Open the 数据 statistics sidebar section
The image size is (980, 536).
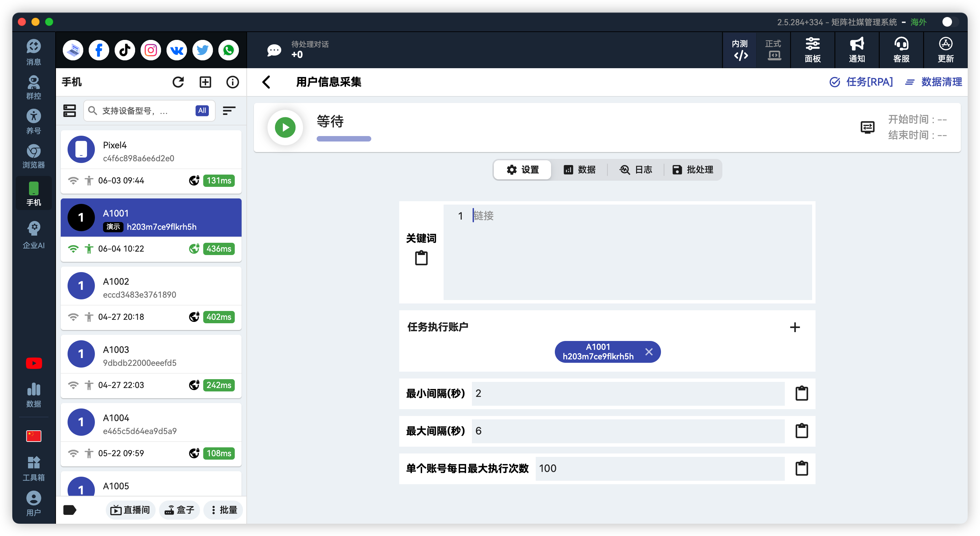point(33,394)
